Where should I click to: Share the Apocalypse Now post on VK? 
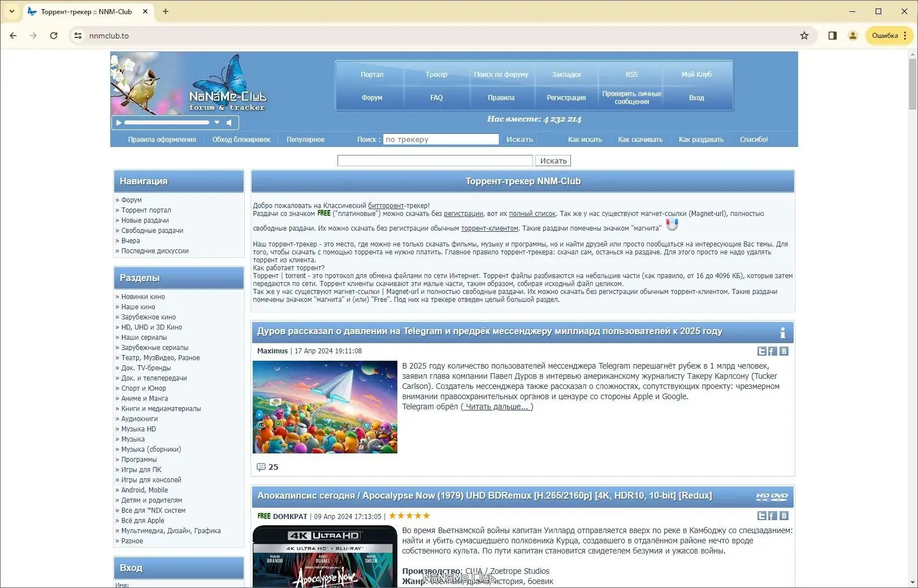[784, 516]
